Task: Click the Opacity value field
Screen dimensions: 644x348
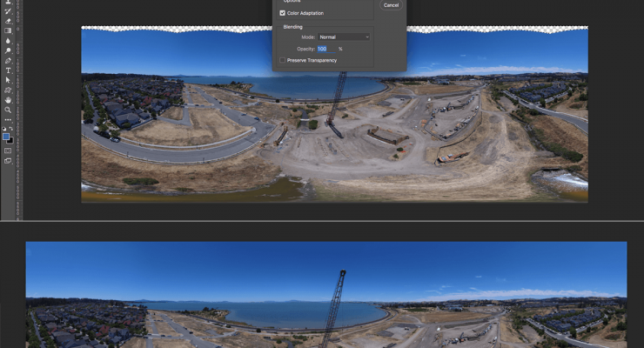Action: (326, 49)
